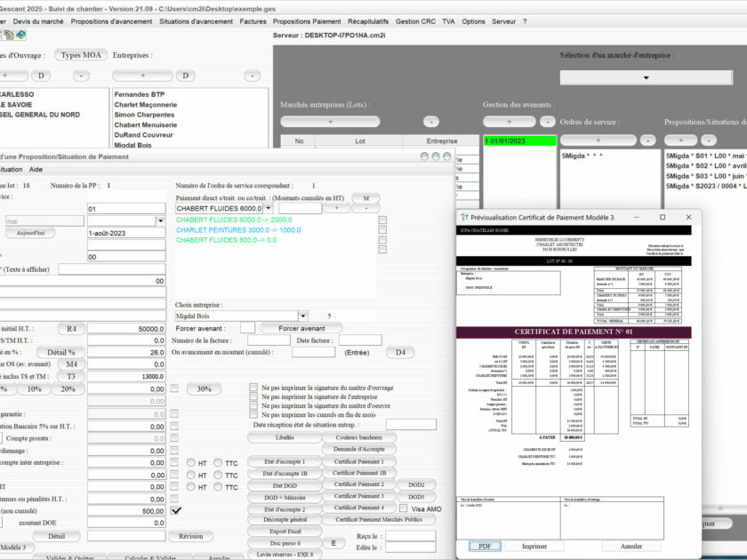Viewport: 747px width, 560px height.
Task: Add an entreprise with the Entreprises + button
Action: (x=142, y=76)
